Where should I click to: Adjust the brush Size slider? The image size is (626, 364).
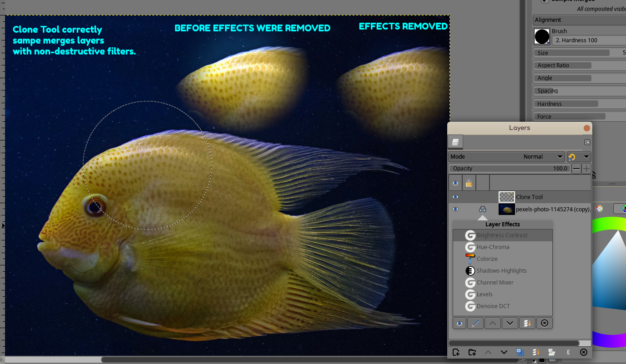point(579,53)
